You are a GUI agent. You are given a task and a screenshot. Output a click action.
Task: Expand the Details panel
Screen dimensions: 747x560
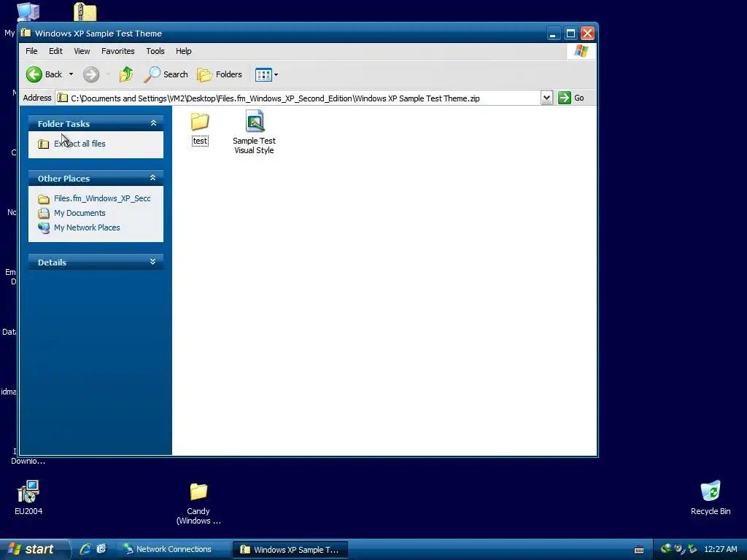[153, 262]
